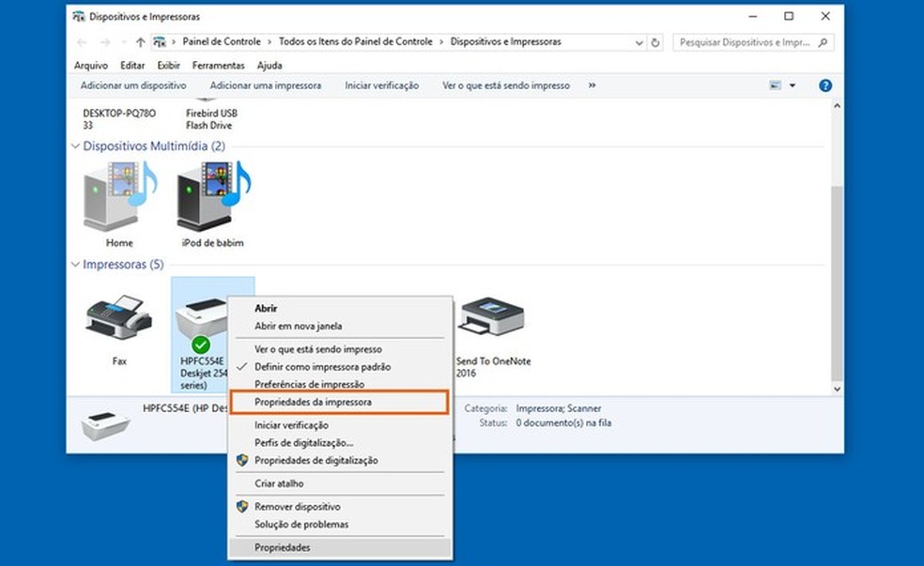924x566 pixels.
Task: Choose Ver o que está sendo impresso in context menu
Action: pos(340,349)
